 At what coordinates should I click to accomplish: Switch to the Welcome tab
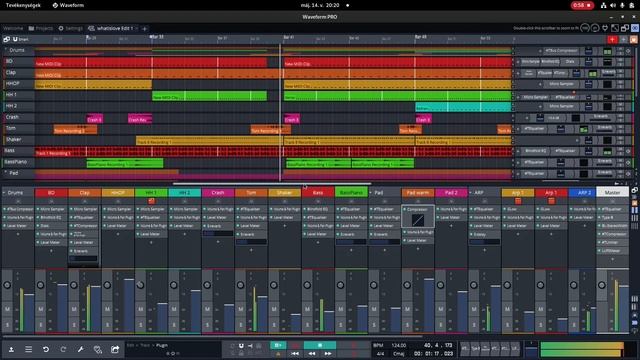tap(13, 28)
